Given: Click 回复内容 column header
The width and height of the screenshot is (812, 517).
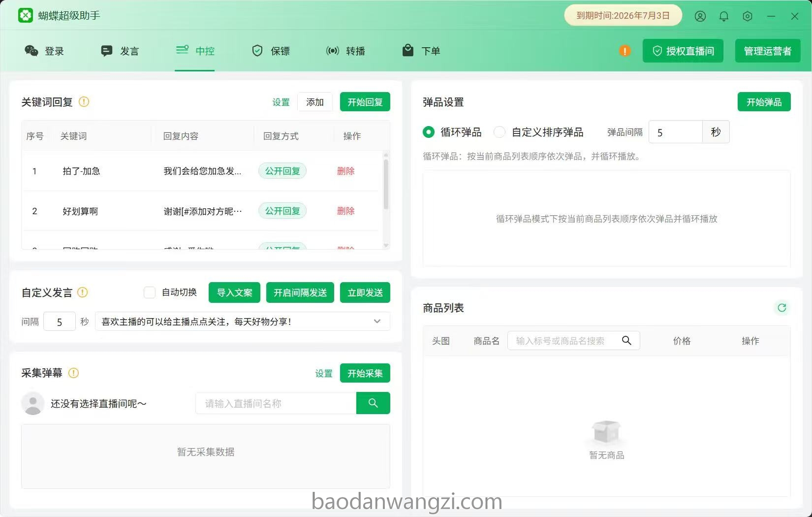Looking at the screenshot, I should [x=181, y=136].
